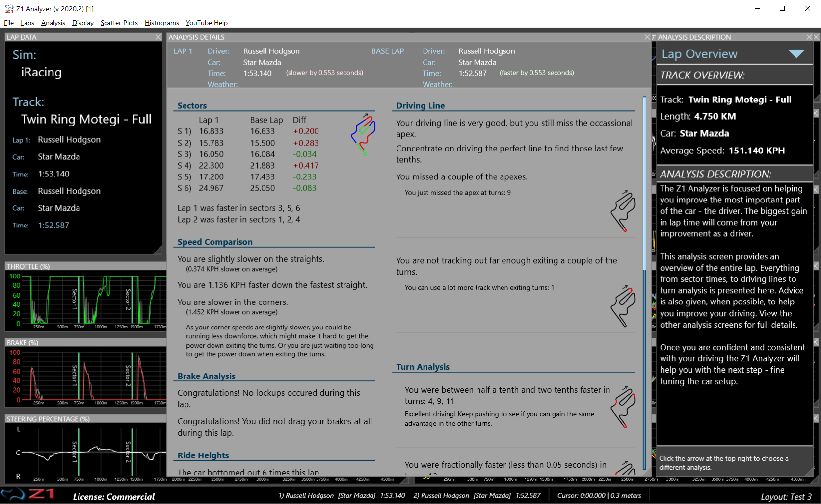Select the BRAKE (%) panel header

click(85, 343)
